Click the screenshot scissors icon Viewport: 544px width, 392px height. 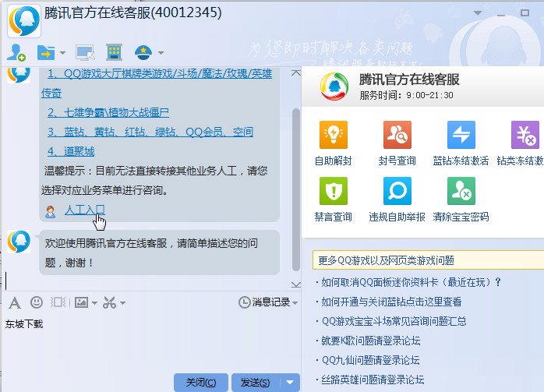[109, 303]
